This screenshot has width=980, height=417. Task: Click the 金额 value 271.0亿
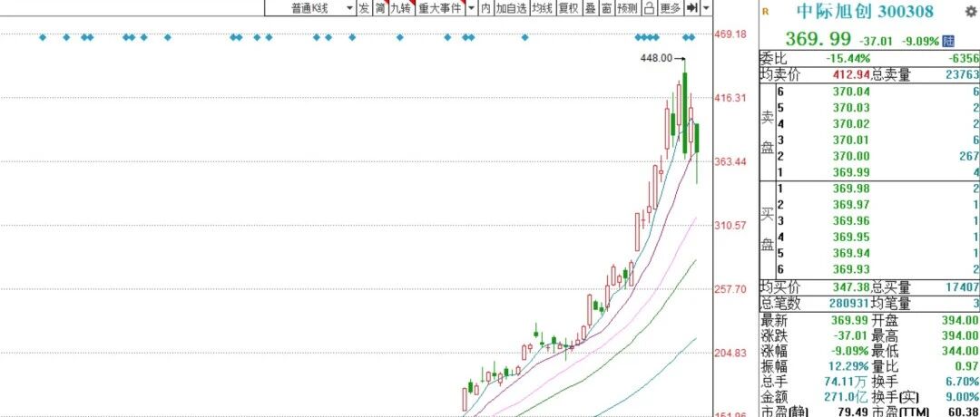[x=848, y=398]
